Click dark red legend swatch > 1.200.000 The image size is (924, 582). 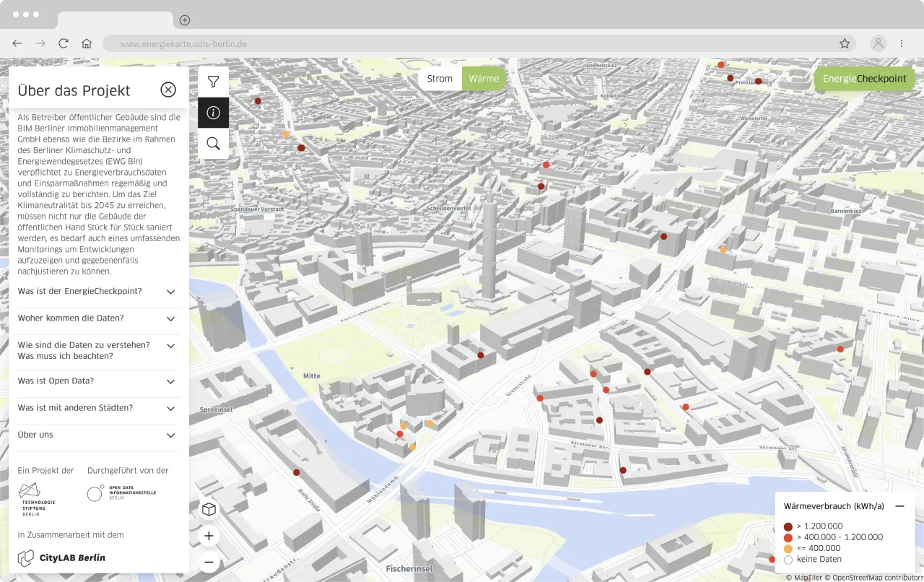coord(788,526)
